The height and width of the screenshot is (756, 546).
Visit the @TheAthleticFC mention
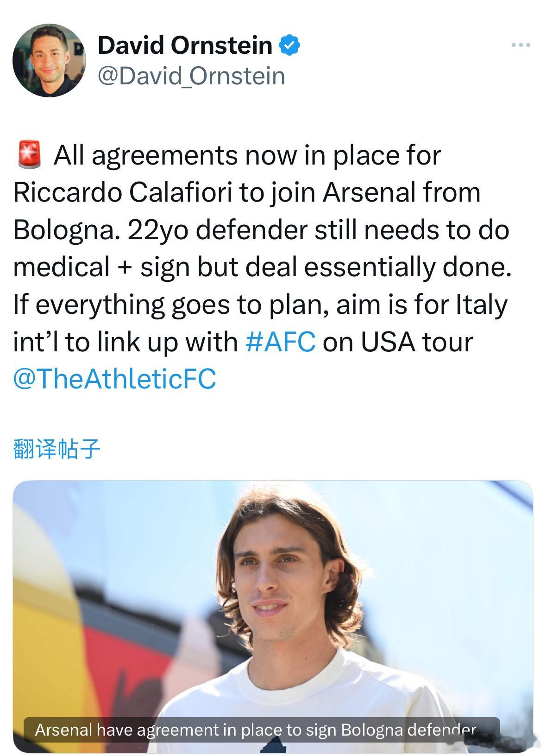114,379
